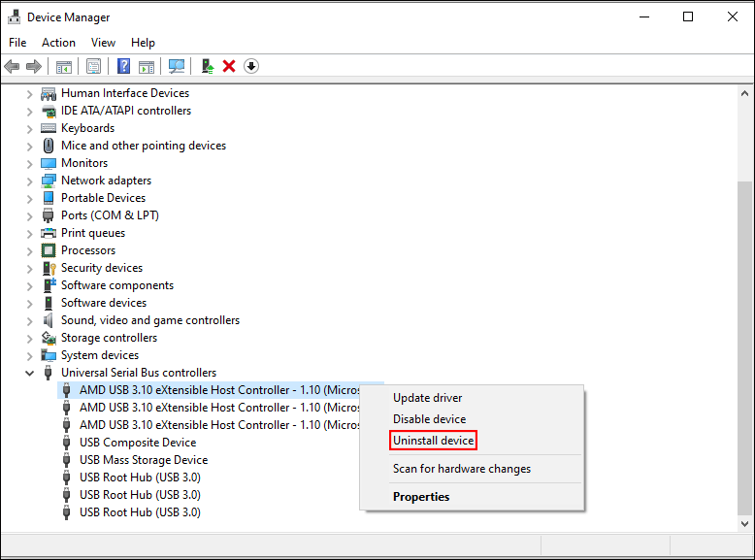Image resolution: width=755 pixels, height=560 pixels.
Task: Click the Portable Devices icon
Action: click(x=49, y=198)
